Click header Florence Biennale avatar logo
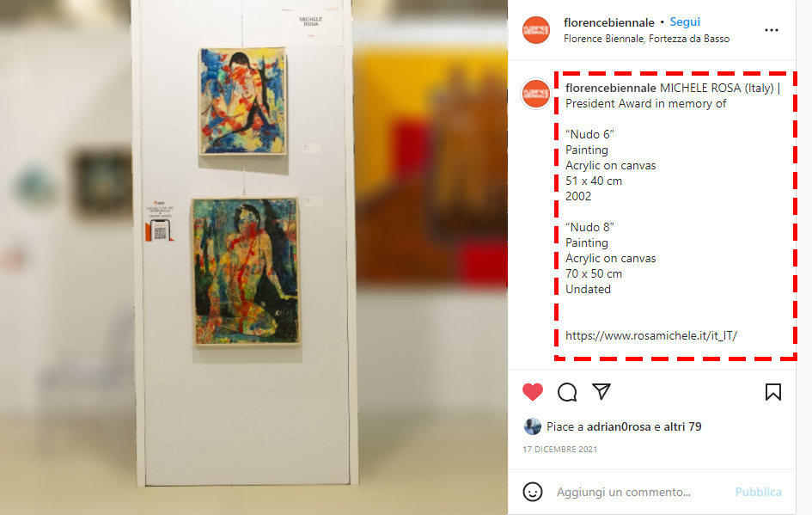Viewport: 812px width, 515px height. (x=536, y=30)
